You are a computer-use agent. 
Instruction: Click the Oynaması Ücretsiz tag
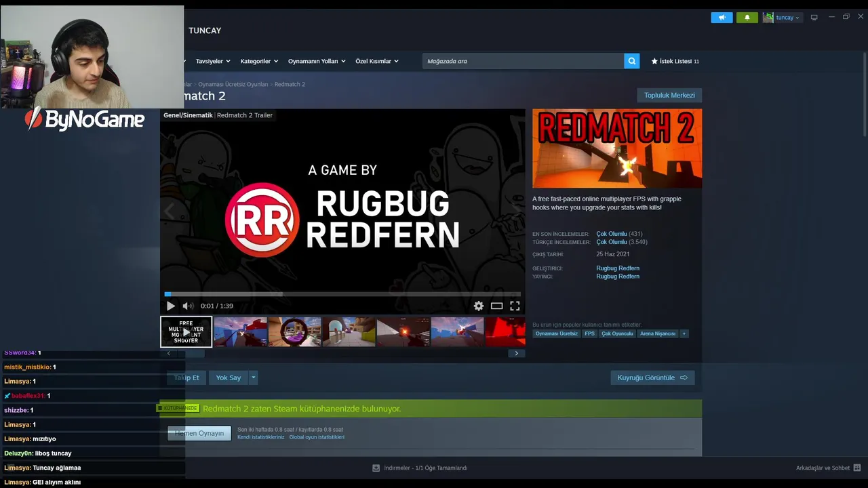pyautogui.click(x=556, y=333)
